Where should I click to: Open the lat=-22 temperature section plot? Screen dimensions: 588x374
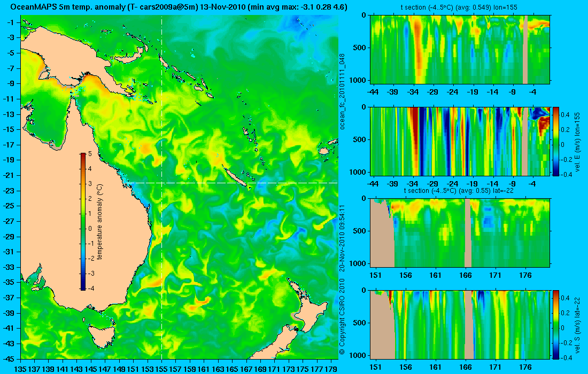(460, 233)
